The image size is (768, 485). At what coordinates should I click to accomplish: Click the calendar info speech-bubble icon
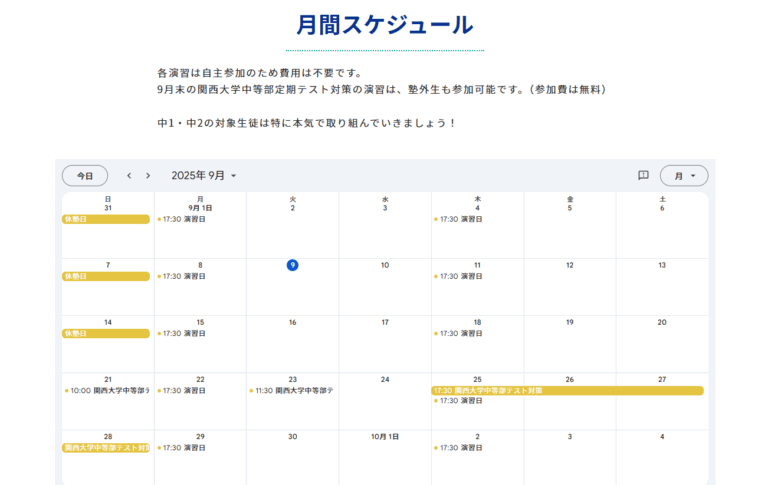click(643, 175)
